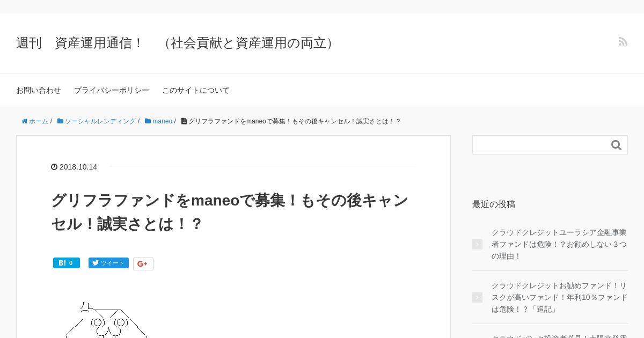This screenshot has height=338, width=644.
Task: Open recent post クラウドクレジットユーラシア金融事業者ファンド
Action: tap(559, 244)
